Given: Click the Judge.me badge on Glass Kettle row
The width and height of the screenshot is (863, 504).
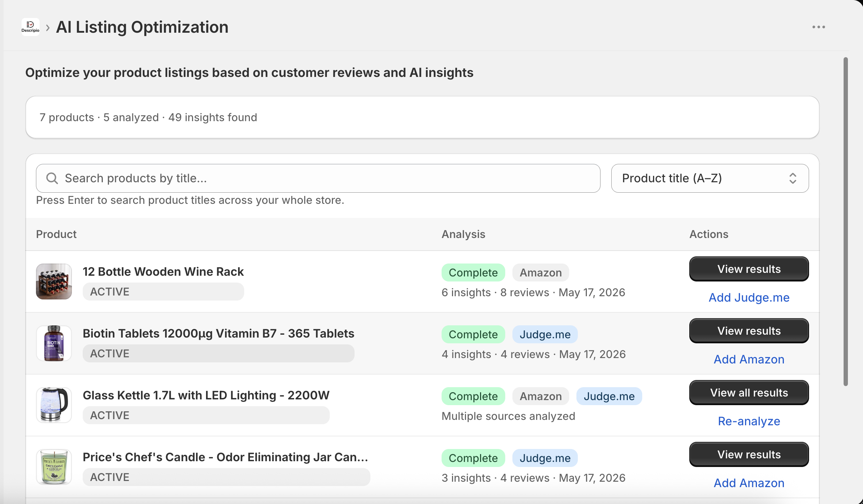Looking at the screenshot, I should pos(609,396).
